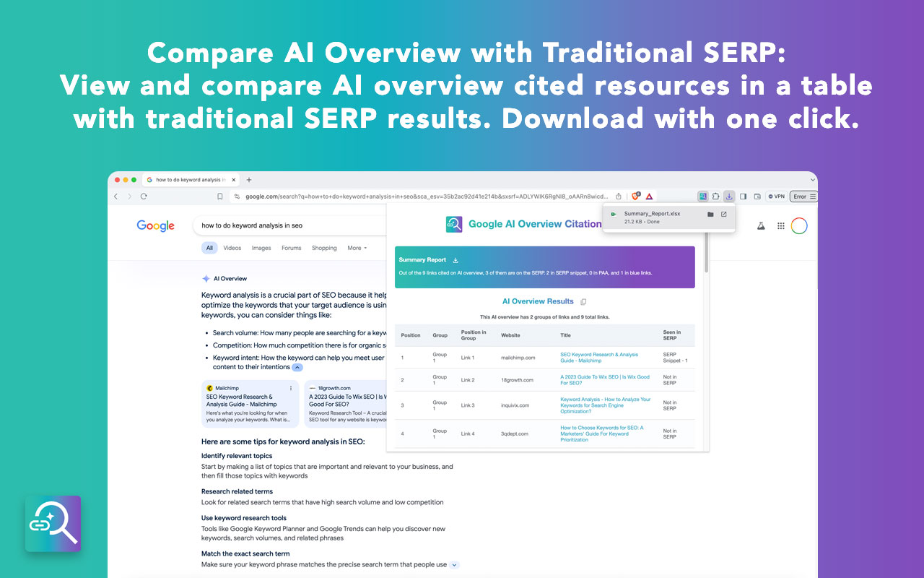Open Search Labs flask icon
The height and width of the screenshot is (578, 924).
(760, 226)
